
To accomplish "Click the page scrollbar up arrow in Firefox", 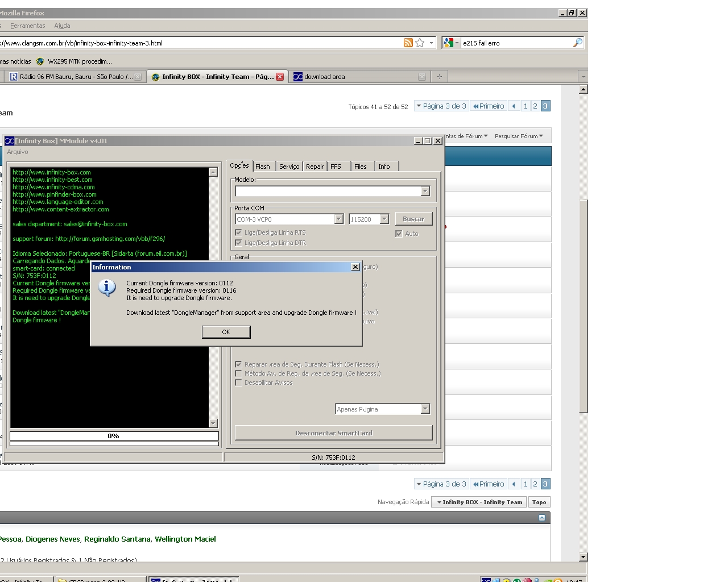I will 583,89.
